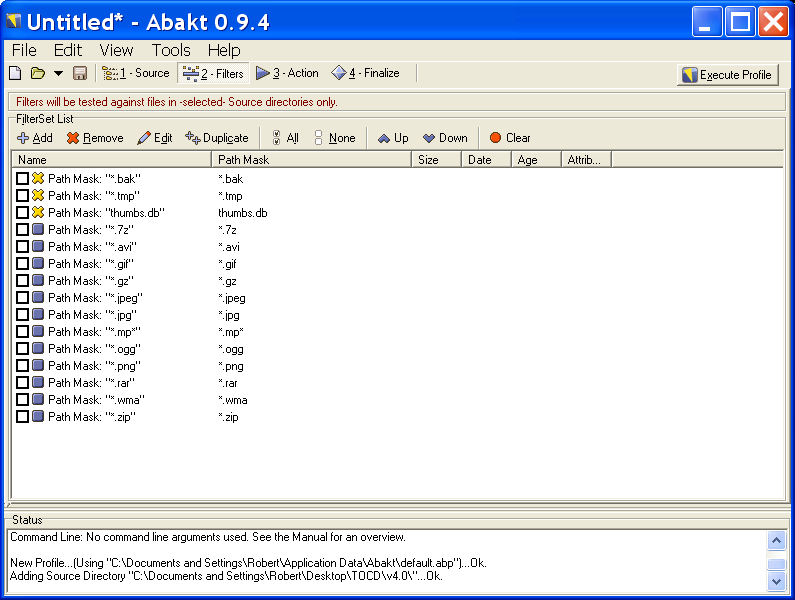Click the Attrib... column header
The width and height of the screenshot is (795, 600).
[587, 160]
